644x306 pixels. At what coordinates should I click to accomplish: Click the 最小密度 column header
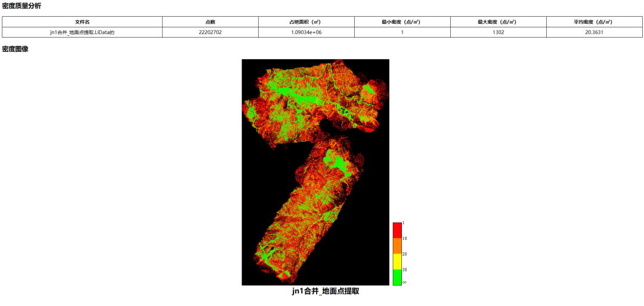click(402, 21)
